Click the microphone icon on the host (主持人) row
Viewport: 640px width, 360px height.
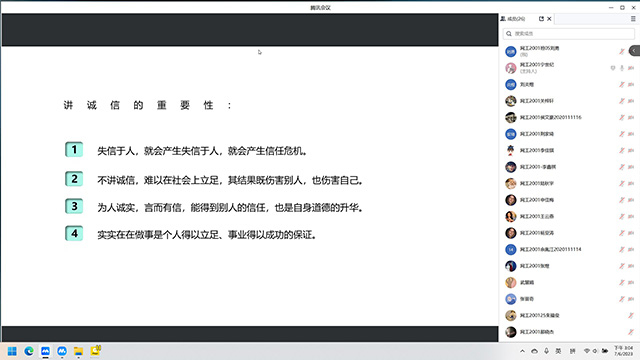point(622,68)
